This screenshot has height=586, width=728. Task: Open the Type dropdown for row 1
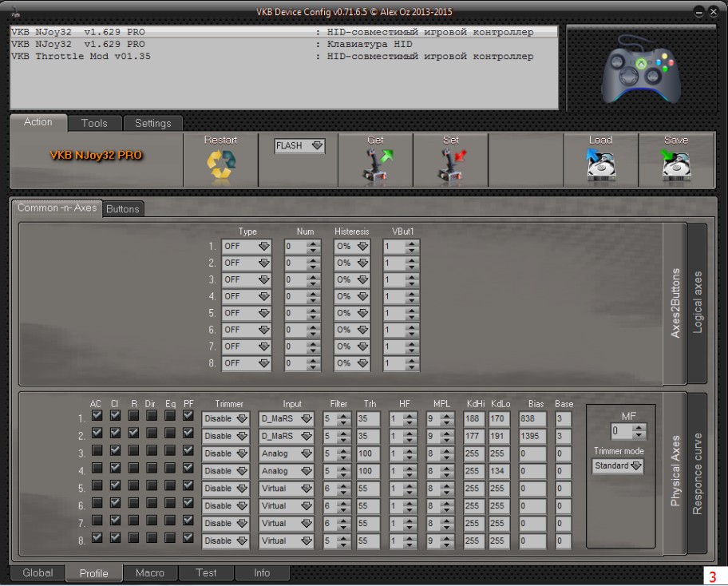[247, 247]
